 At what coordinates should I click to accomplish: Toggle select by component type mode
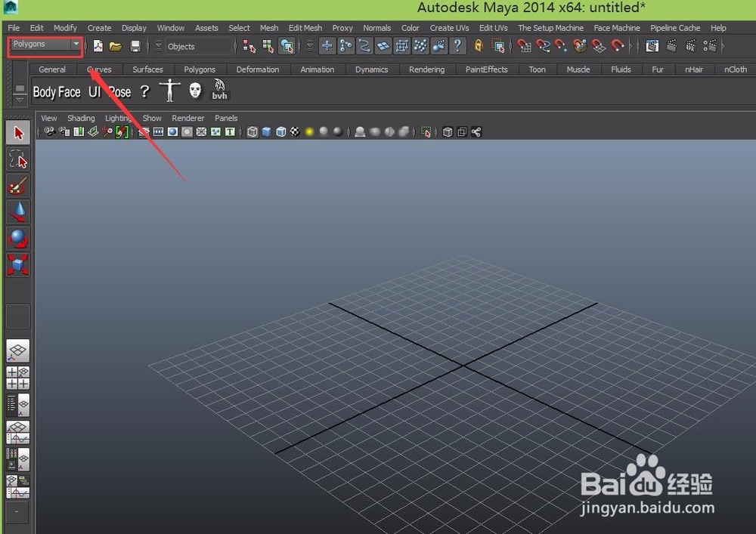pos(287,46)
